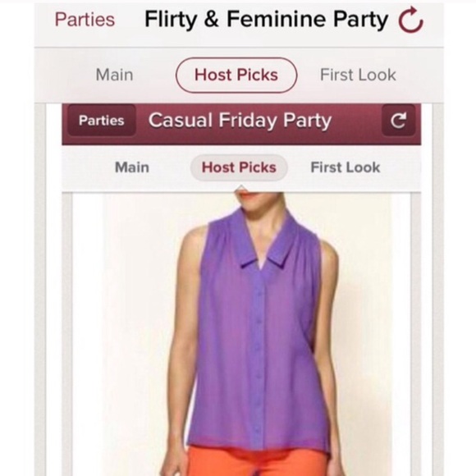Open the purple sleeveless blouse listing photo
The image size is (476, 476).
coord(241,334)
